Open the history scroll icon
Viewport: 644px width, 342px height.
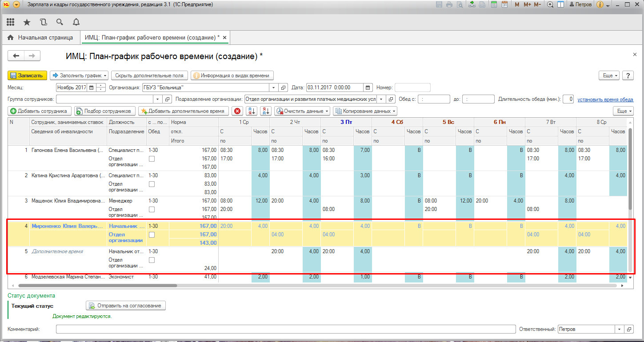pyautogui.click(x=43, y=22)
